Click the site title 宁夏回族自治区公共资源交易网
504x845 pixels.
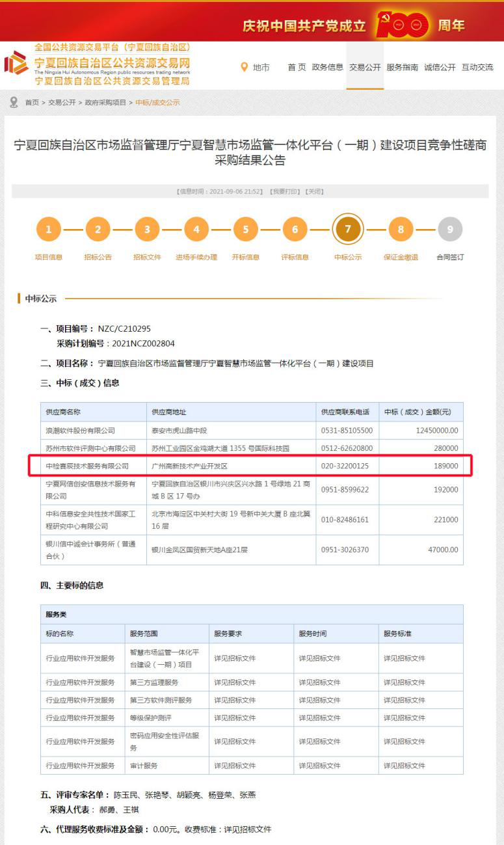pos(112,62)
